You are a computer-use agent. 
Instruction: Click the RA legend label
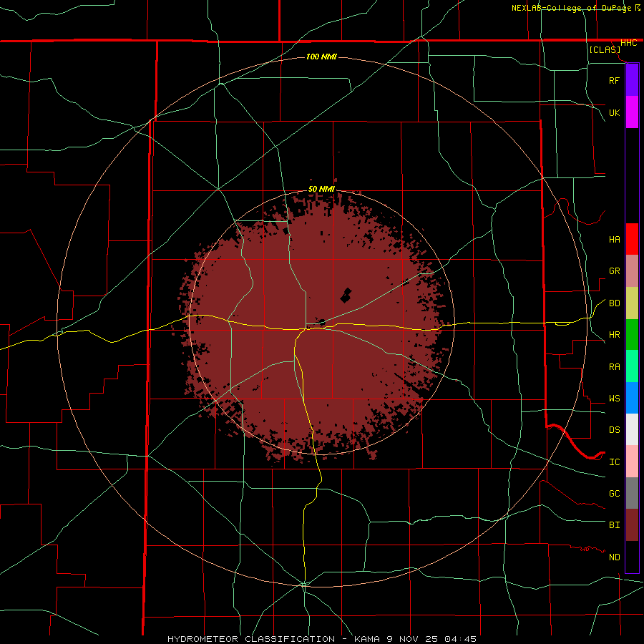(614, 367)
